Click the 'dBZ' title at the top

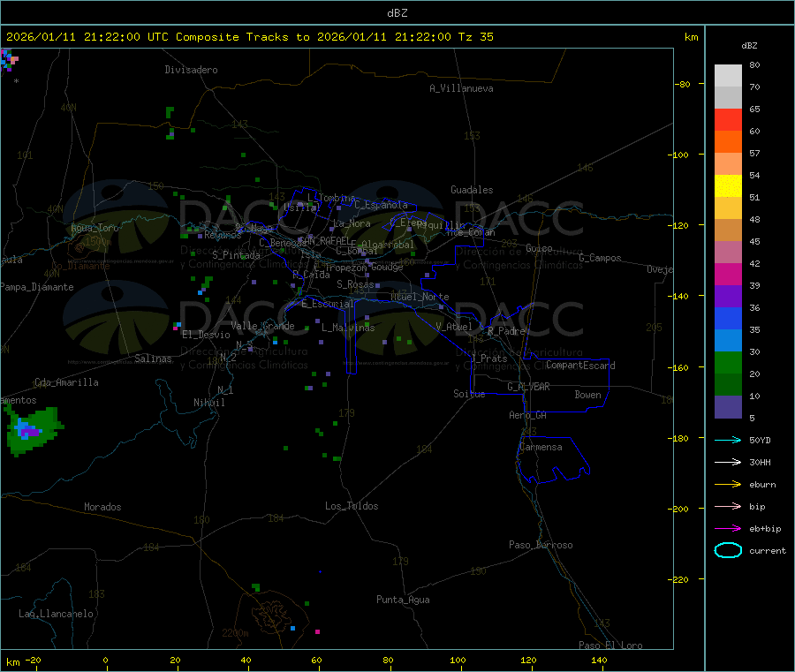[397, 12]
